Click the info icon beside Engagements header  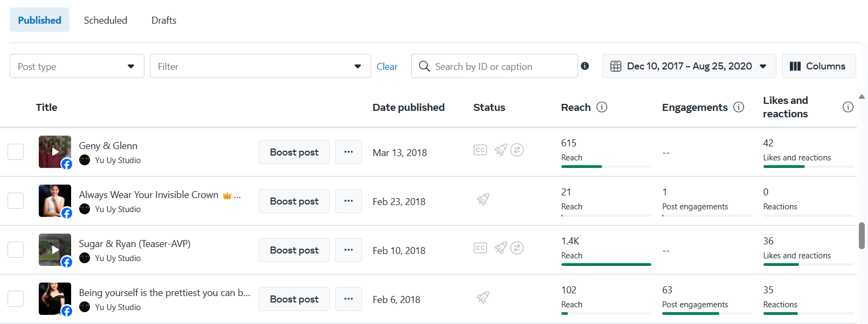(x=739, y=107)
